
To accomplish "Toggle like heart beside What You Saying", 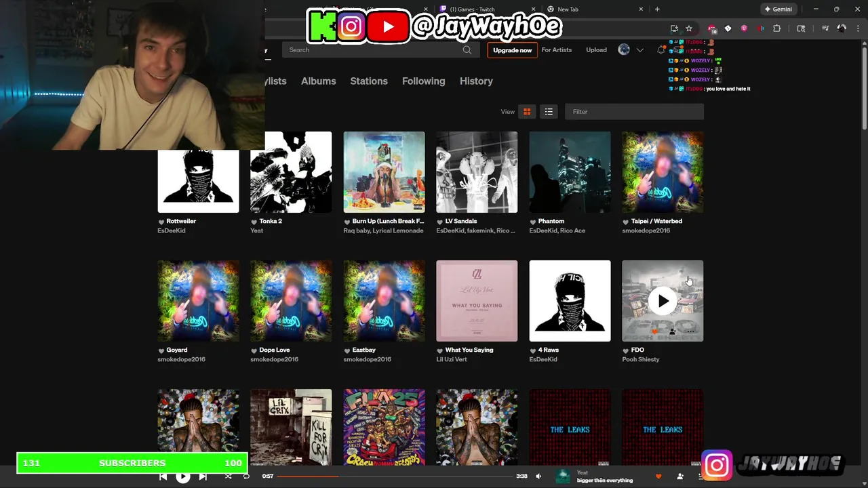I will pyautogui.click(x=439, y=350).
